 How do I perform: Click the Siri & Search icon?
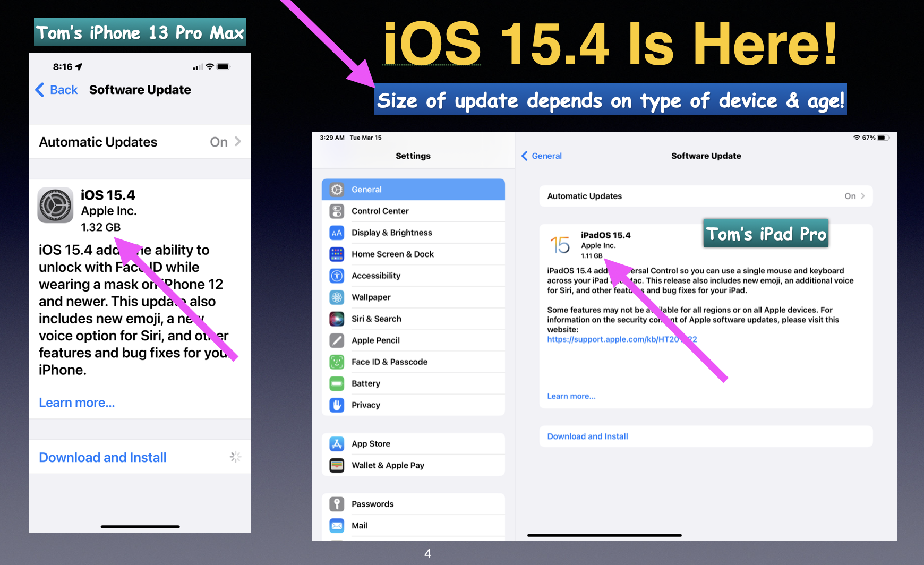[337, 319]
